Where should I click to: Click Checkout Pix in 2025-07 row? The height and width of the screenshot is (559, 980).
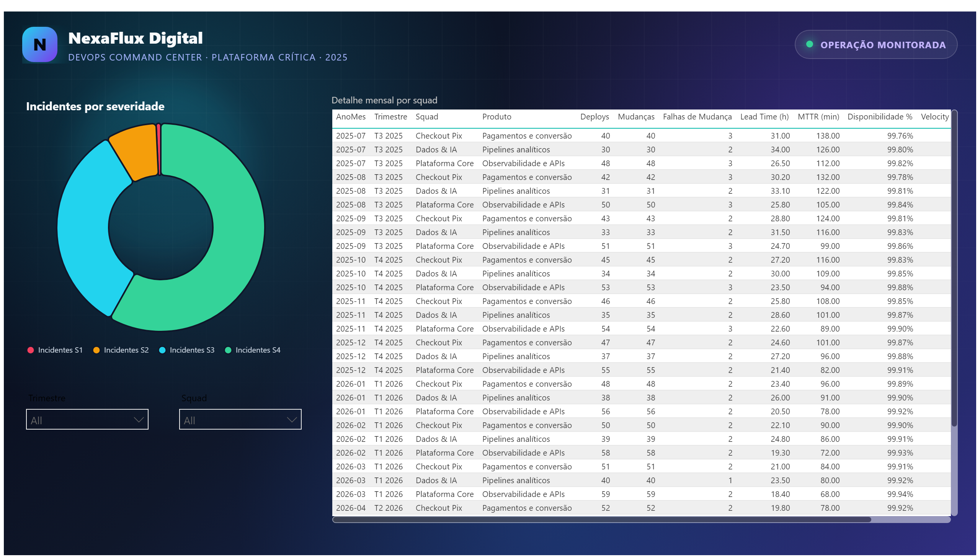point(438,136)
